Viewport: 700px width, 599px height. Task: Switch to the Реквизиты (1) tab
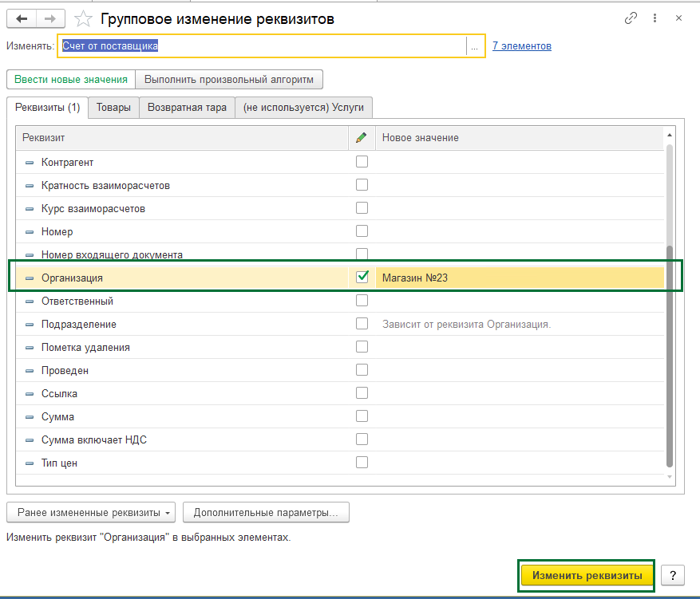47,108
